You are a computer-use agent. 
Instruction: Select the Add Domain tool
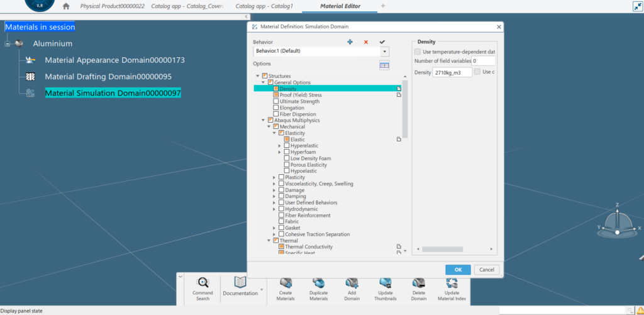pos(352,284)
